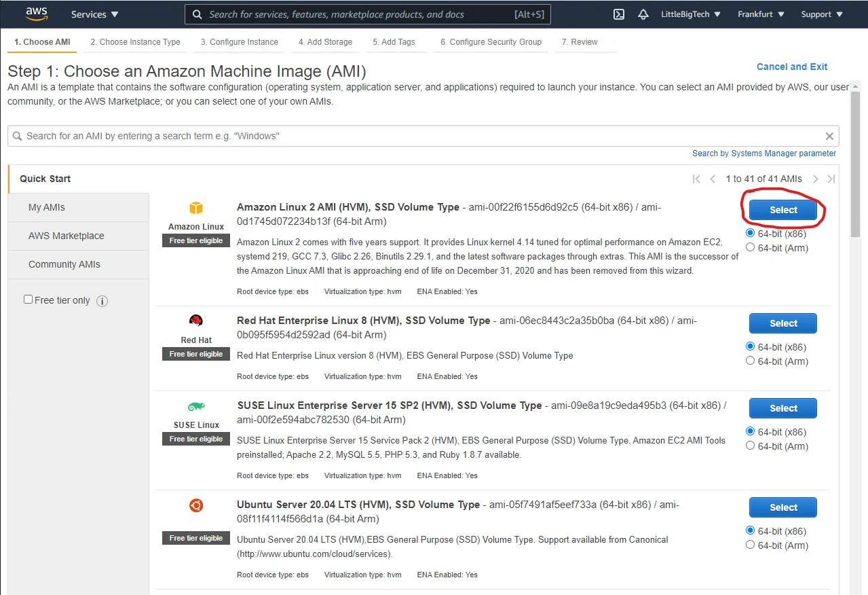This screenshot has height=595, width=868.
Task: Enable the Free tier only checkbox
Action: (x=29, y=300)
